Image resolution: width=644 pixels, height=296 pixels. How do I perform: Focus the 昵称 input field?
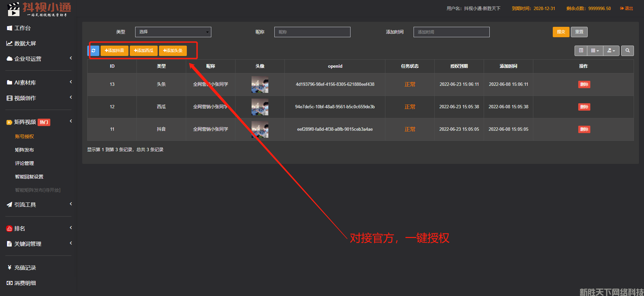point(312,32)
